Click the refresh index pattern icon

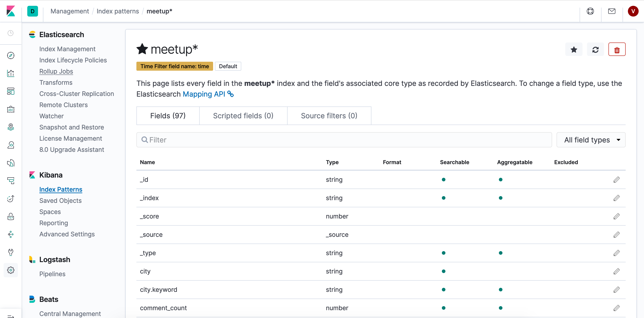pyautogui.click(x=595, y=49)
